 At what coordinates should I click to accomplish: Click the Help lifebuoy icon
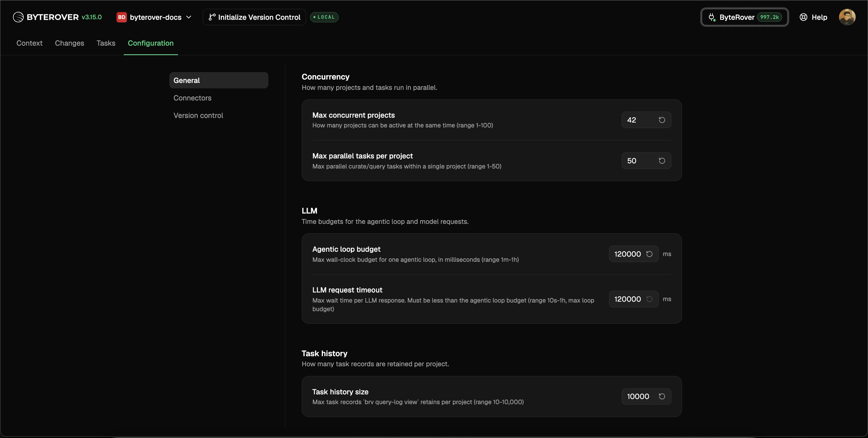803,17
